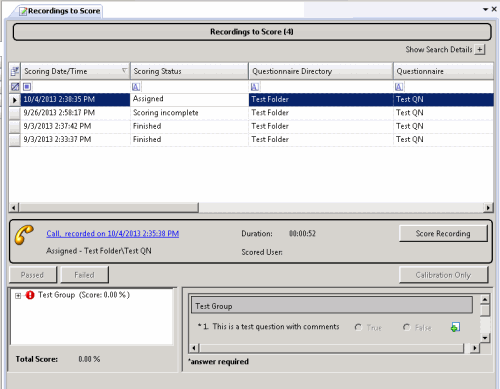Click the recordings grid horizontal scrollbar thumb
Screen dimensions: 500x389
[x=109, y=208]
